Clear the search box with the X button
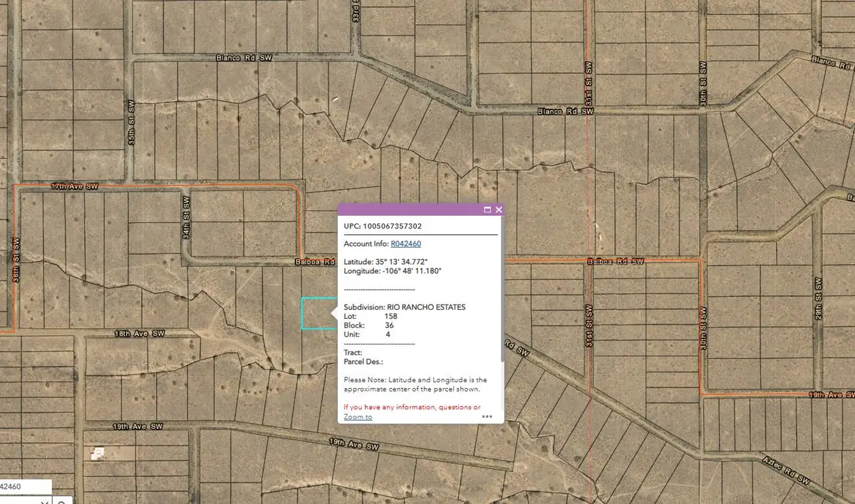Image resolution: width=855 pixels, height=504 pixels. coord(44,501)
